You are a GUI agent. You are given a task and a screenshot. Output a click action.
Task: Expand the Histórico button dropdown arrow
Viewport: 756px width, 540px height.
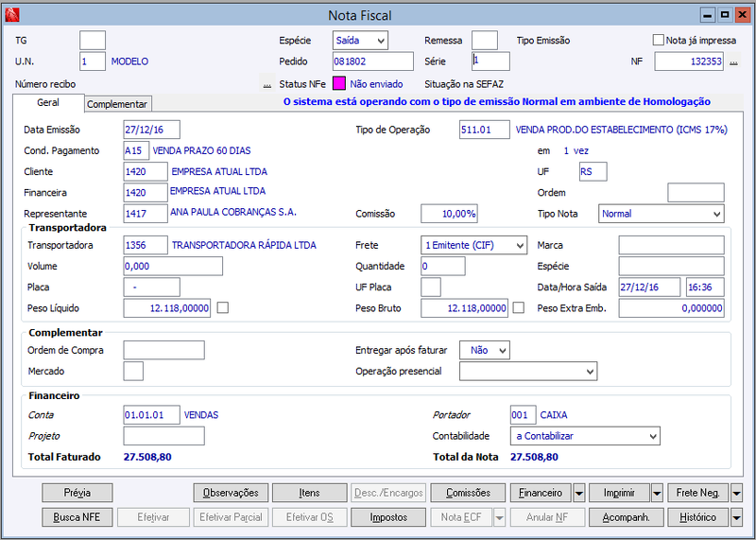(x=736, y=517)
